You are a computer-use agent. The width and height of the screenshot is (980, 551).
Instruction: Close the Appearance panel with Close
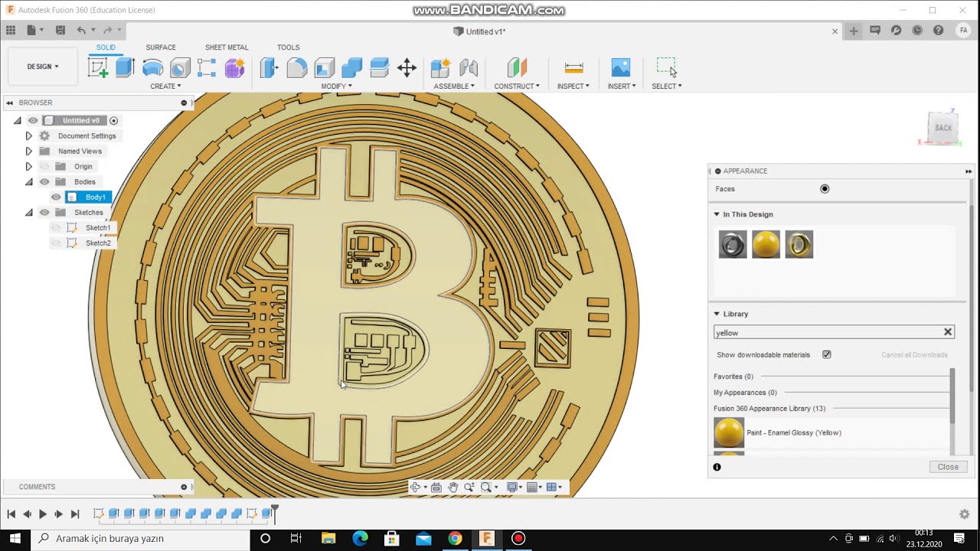point(948,467)
